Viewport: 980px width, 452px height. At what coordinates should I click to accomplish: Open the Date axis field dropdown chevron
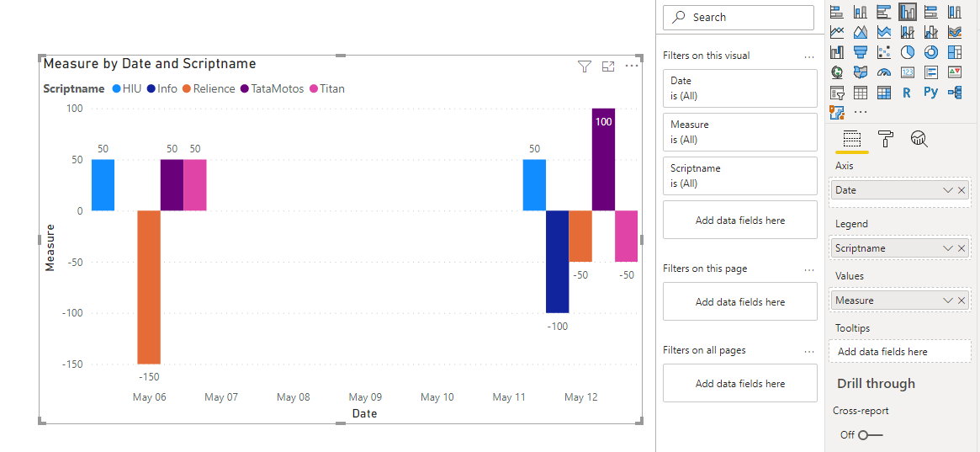(948, 190)
